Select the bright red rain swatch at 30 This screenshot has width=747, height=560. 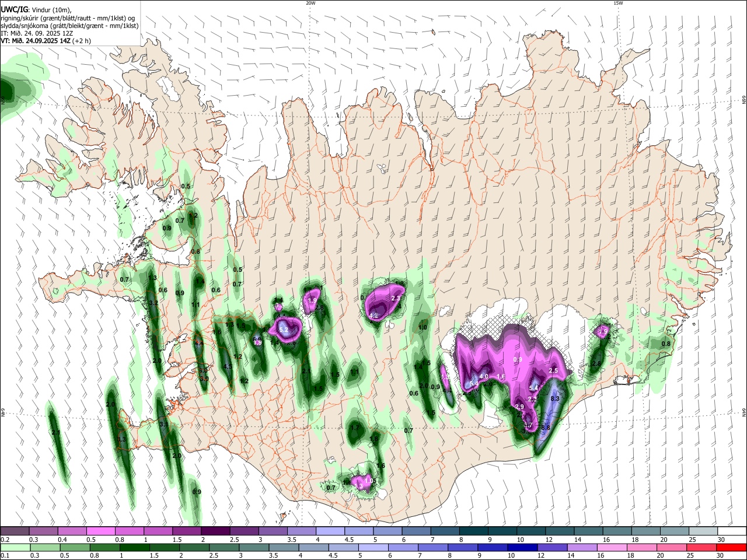point(732,548)
